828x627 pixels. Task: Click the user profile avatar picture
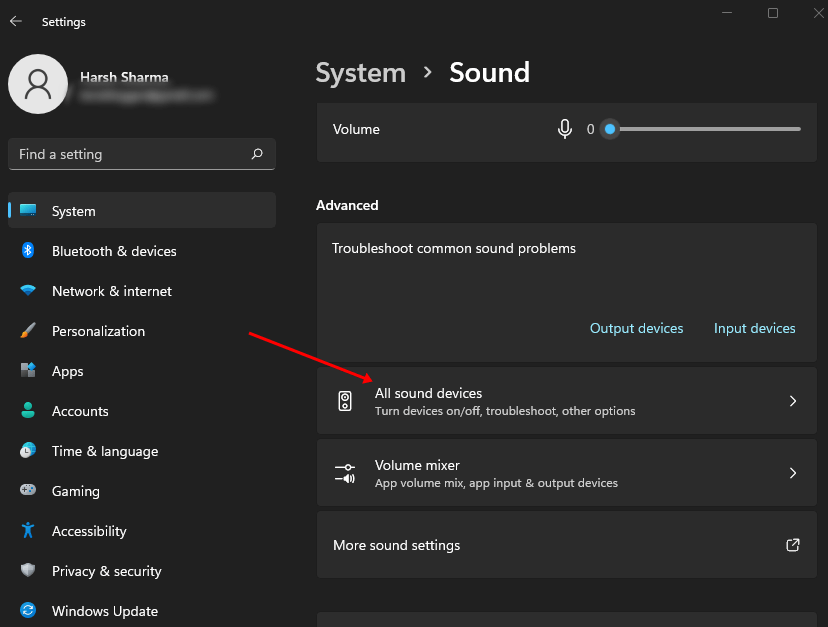point(38,84)
